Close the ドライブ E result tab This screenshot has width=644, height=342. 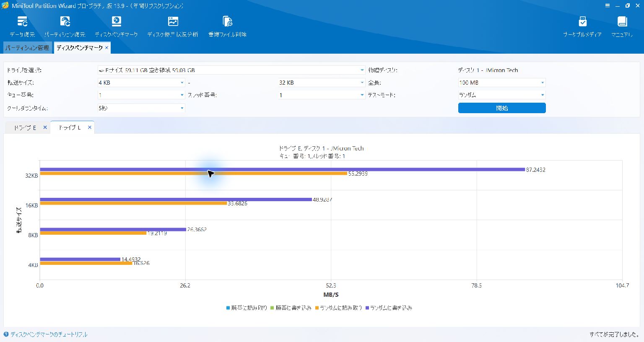pyautogui.click(x=45, y=127)
